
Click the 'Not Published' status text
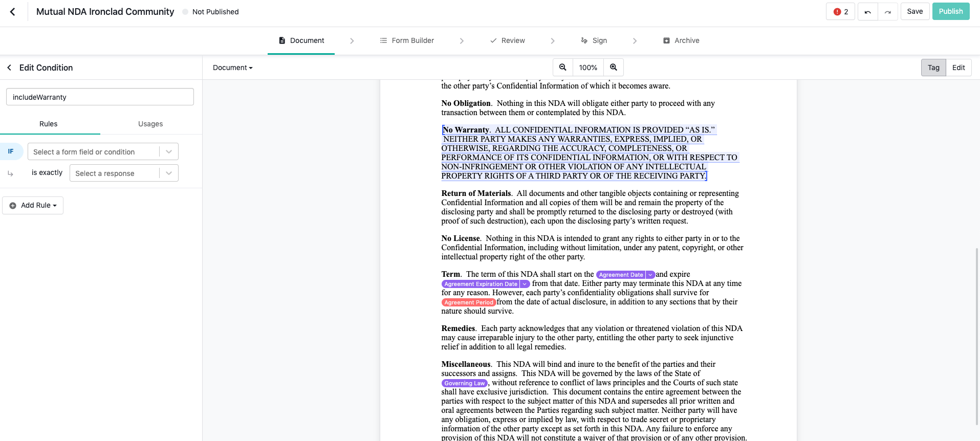point(215,12)
